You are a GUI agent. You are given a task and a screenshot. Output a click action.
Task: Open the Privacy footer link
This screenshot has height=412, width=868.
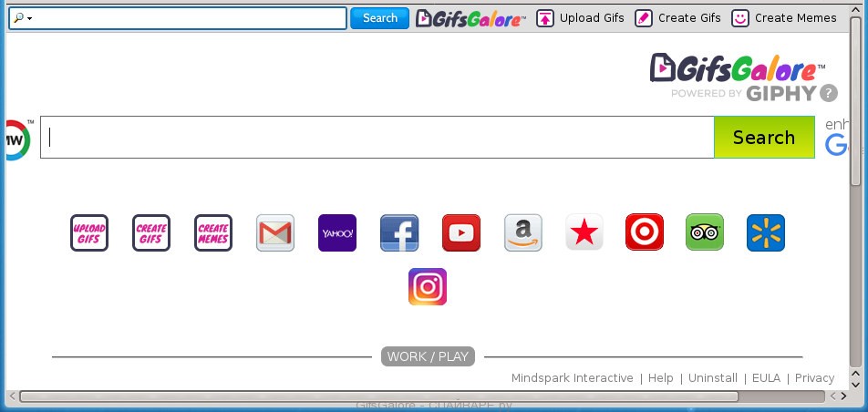(x=814, y=378)
